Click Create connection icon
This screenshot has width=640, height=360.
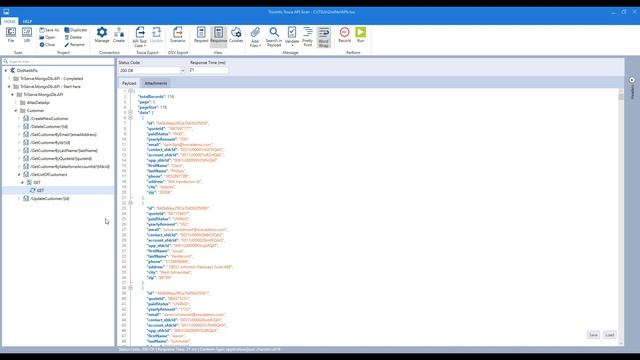pos(119,35)
